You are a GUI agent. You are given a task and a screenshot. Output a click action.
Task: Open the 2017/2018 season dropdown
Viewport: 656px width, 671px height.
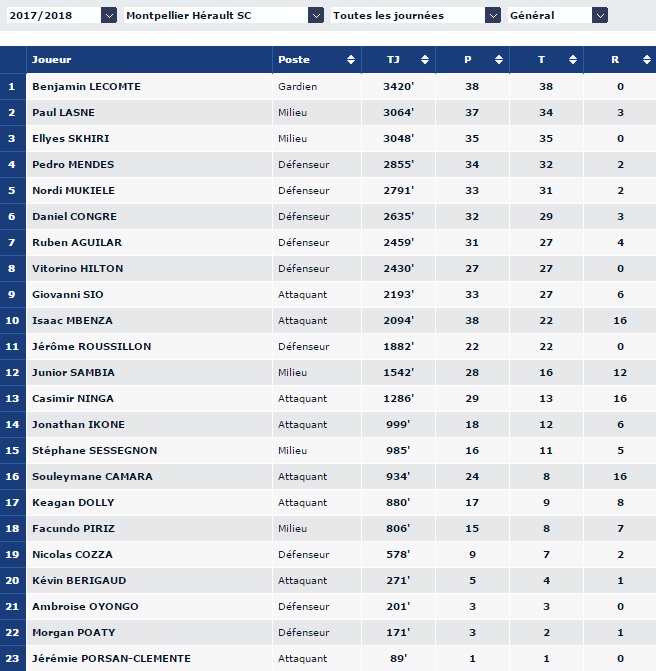point(62,15)
